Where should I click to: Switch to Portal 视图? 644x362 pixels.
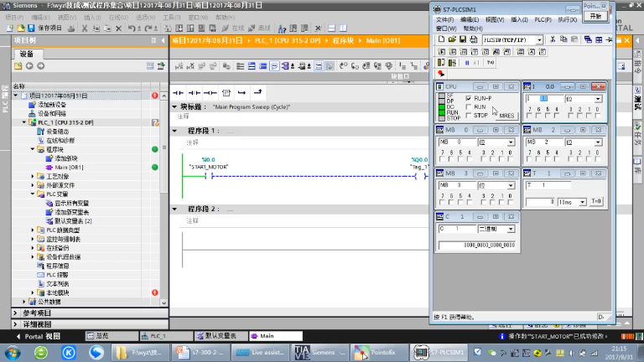[39, 336]
